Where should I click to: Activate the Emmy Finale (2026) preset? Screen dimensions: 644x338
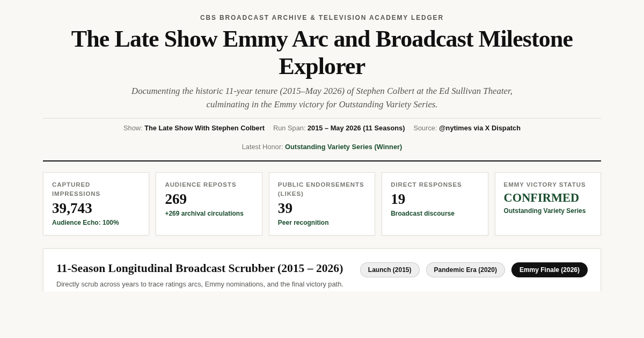click(x=550, y=270)
